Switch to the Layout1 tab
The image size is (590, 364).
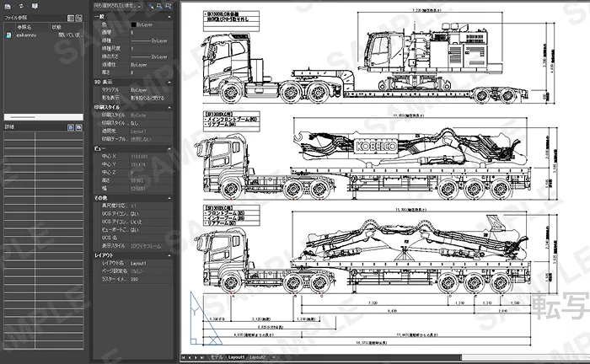point(236,357)
